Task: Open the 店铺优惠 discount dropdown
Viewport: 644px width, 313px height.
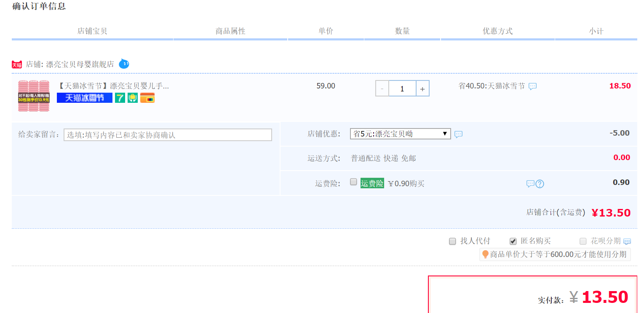Action: 400,134
